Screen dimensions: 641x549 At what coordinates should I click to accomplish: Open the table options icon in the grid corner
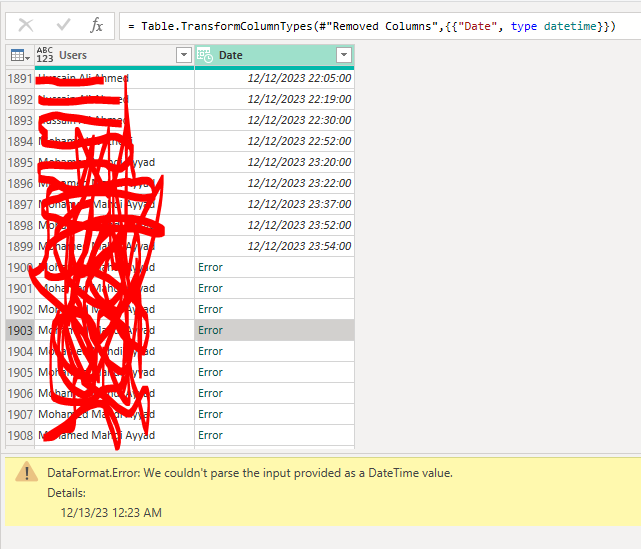pos(20,55)
